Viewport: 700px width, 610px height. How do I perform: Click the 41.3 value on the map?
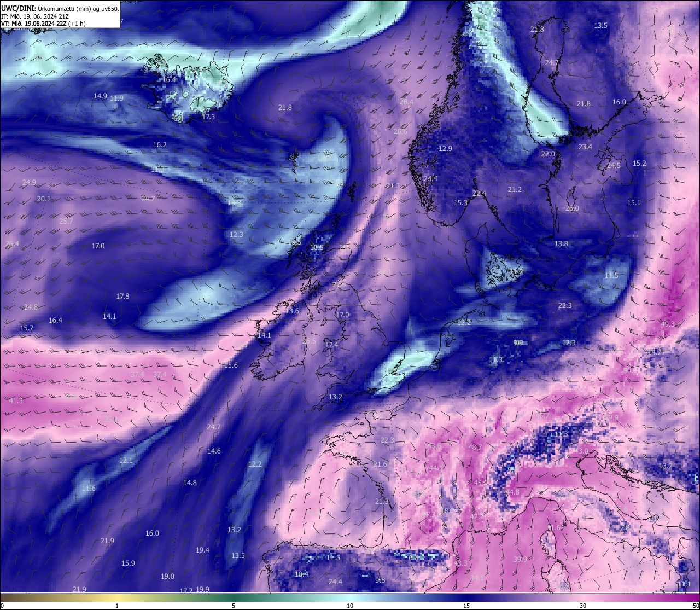click(x=16, y=400)
